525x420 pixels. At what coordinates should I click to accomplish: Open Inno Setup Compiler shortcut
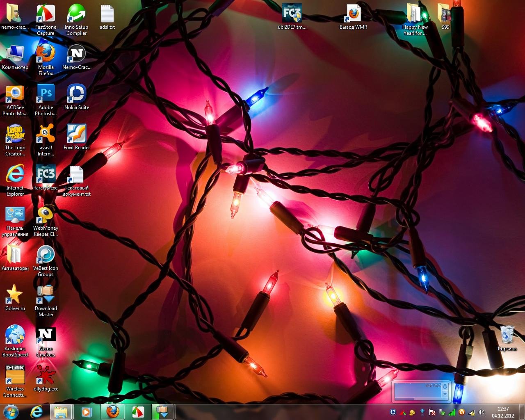click(x=76, y=20)
